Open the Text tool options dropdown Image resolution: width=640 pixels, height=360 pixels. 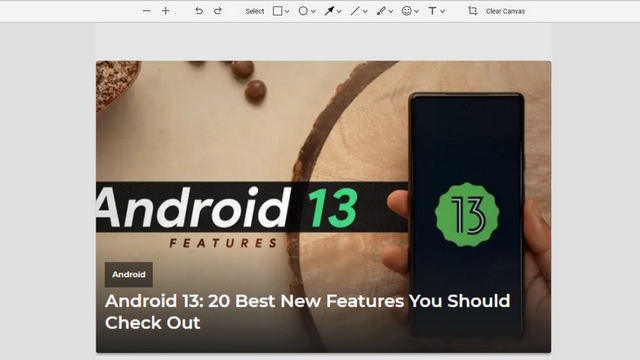(443, 11)
